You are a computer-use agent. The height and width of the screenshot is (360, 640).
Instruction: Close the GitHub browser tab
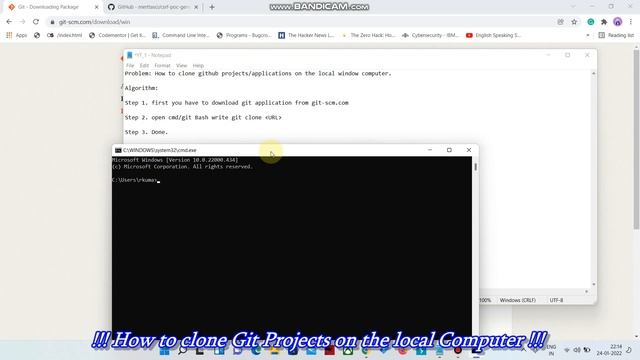pyautogui.click(x=196, y=7)
